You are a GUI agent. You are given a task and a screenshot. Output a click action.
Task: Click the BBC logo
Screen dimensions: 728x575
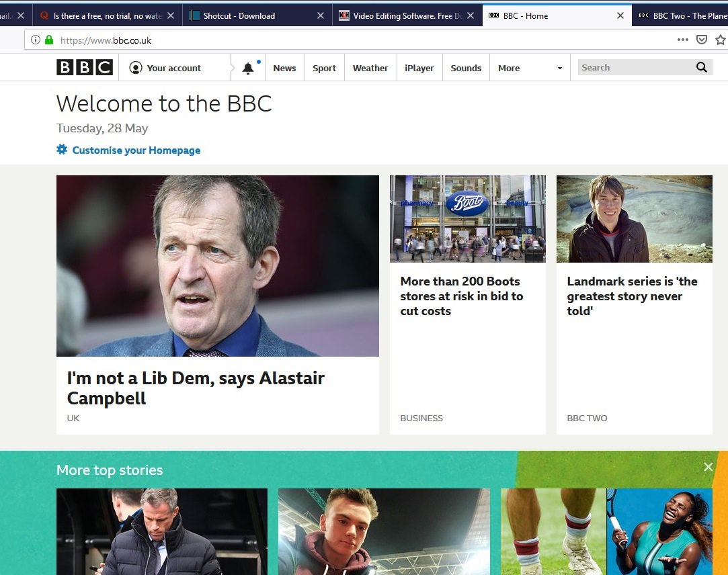click(x=85, y=67)
